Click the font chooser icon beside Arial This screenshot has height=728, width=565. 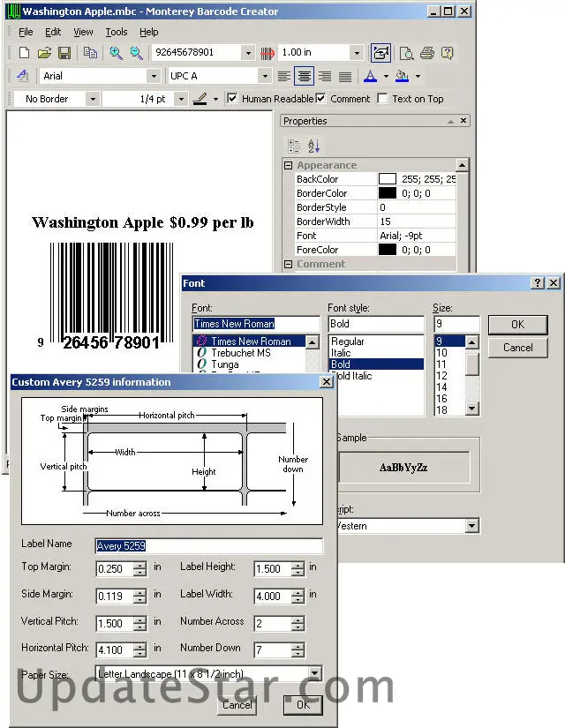pos(23,76)
